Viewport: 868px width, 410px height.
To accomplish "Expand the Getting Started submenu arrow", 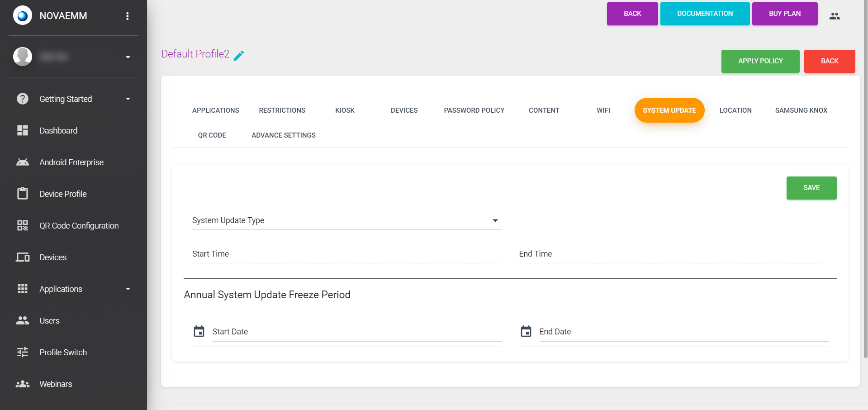I will tap(128, 99).
